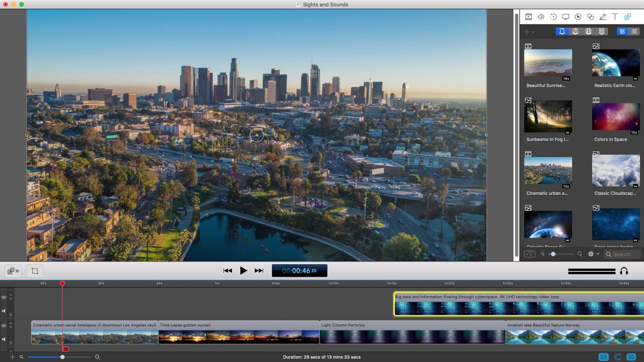
Task: Open the Video filters panel
Action: (x=529, y=17)
